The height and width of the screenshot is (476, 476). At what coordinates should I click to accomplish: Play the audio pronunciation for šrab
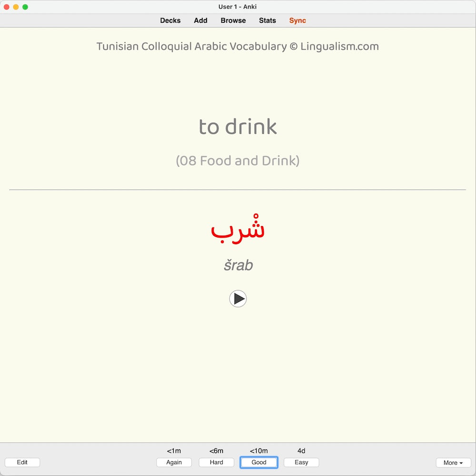point(238,298)
